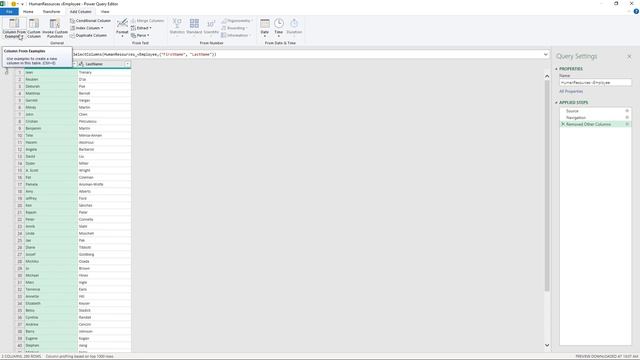
Task: Close the Query Settings pane
Action: 629,56
